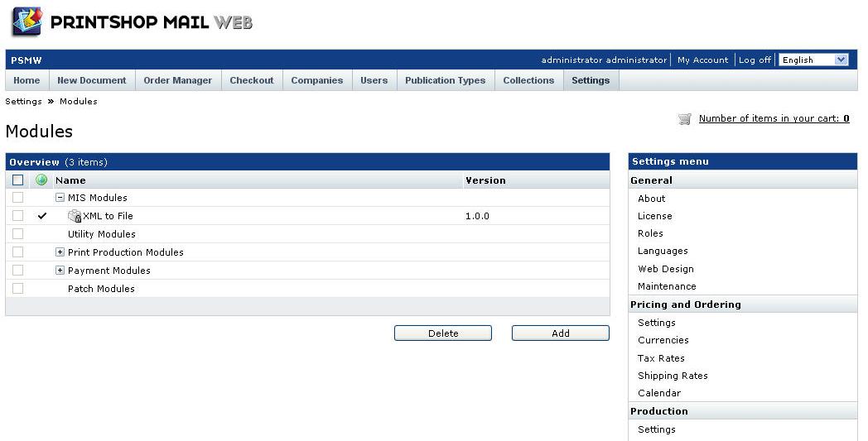Screen dimensions: 868x441
Task: Open Currencies in the Settings menu
Action: pos(663,340)
